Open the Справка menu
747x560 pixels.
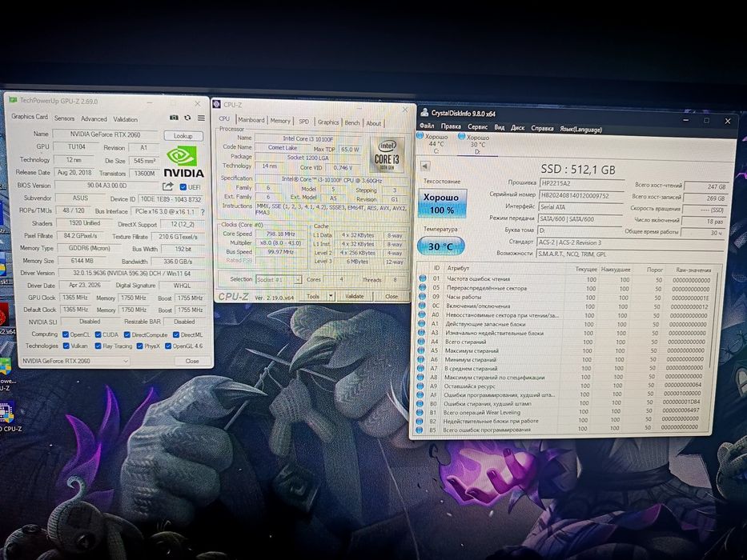pyautogui.click(x=542, y=129)
